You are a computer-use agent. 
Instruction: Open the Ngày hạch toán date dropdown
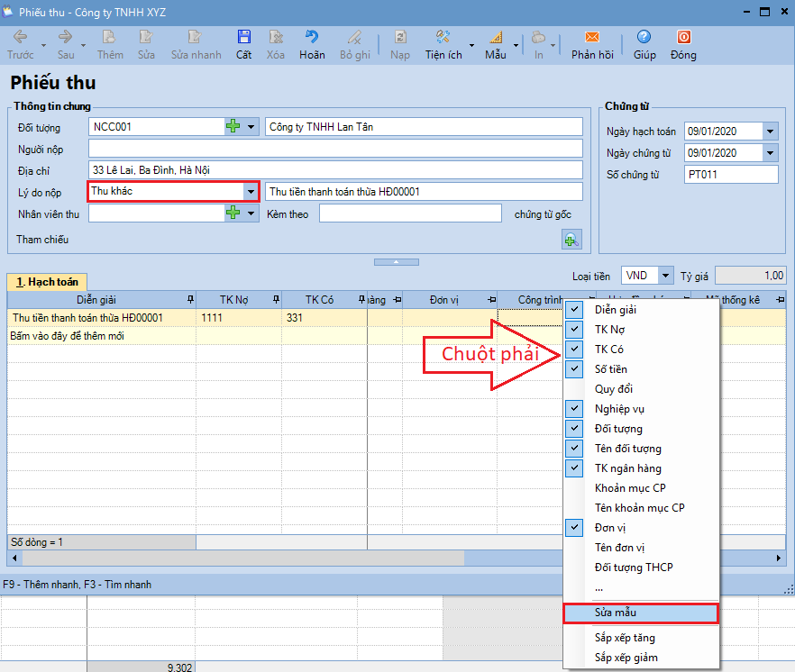pyautogui.click(x=769, y=132)
